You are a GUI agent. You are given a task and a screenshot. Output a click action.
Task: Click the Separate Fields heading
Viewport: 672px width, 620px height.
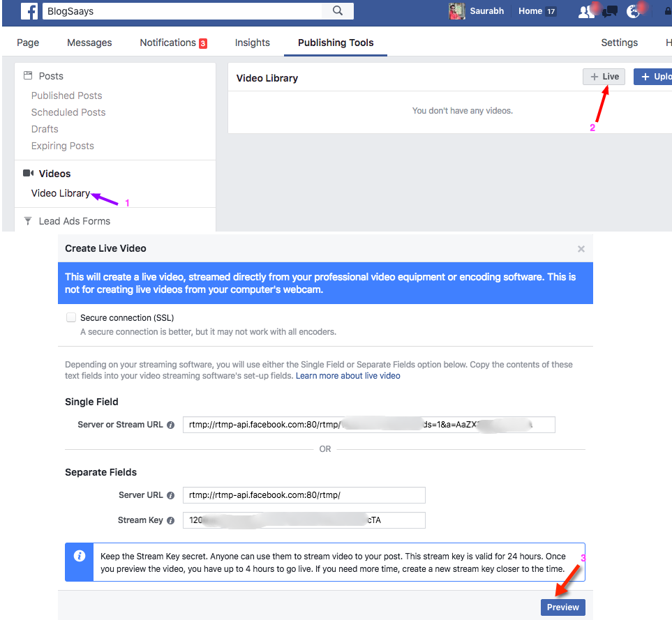point(100,472)
